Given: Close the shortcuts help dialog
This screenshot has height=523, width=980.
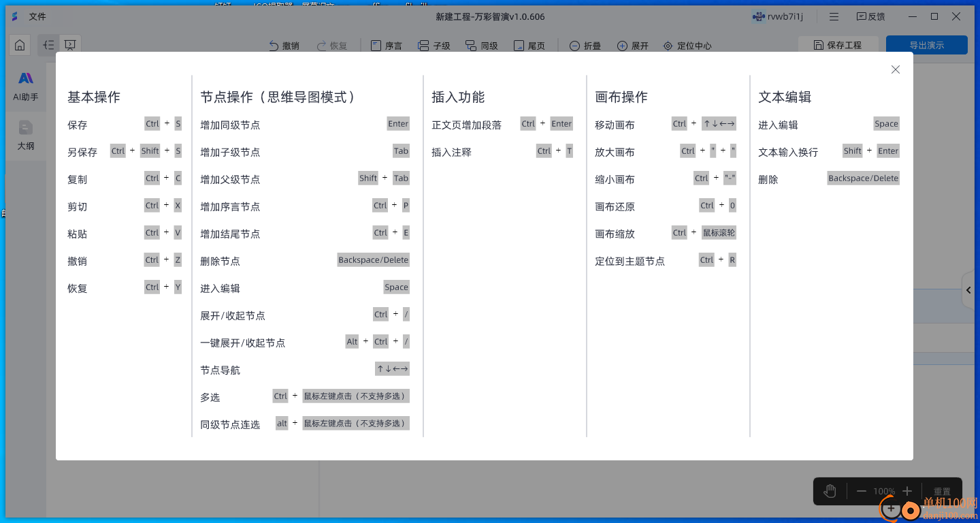Looking at the screenshot, I should click(x=896, y=69).
